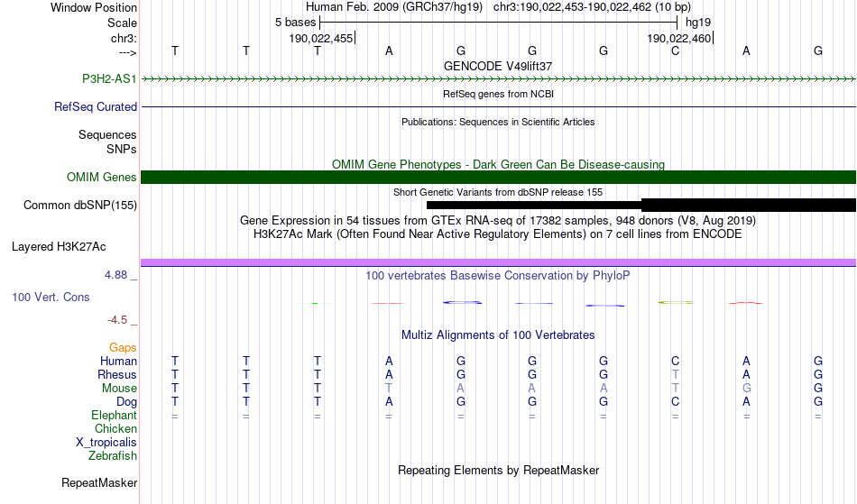The image size is (857, 504).
Task: Click the 190,022,455 ruler coordinate
Action: tap(321, 38)
